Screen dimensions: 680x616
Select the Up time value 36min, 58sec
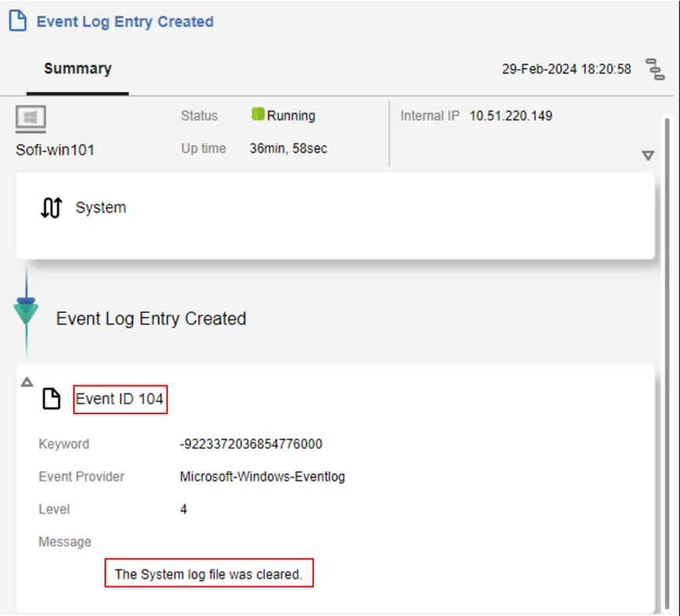(288, 148)
